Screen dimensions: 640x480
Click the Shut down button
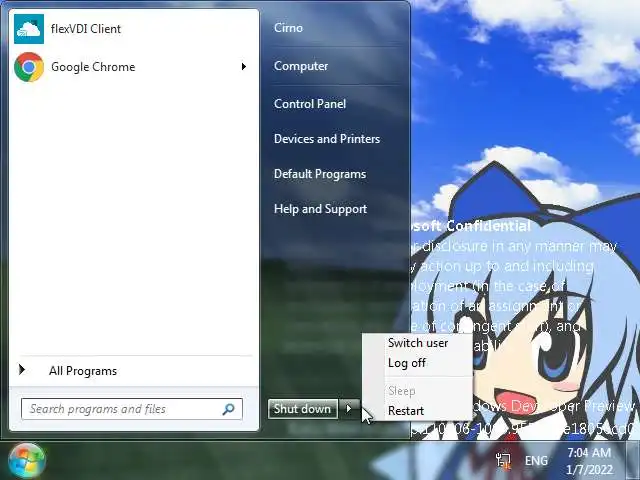coord(302,409)
